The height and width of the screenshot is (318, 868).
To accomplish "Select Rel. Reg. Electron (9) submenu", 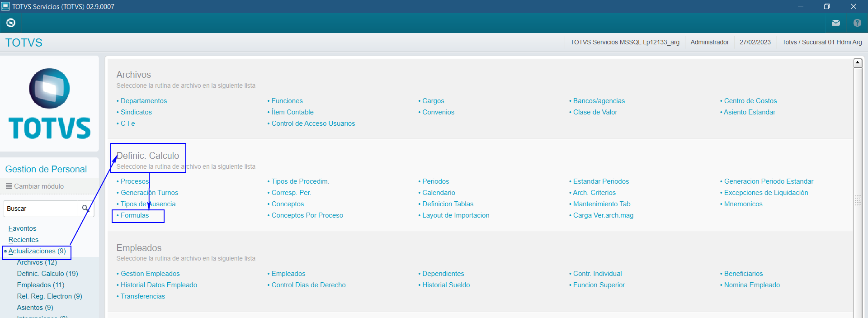I will pyautogui.click(x=50, y=296).
